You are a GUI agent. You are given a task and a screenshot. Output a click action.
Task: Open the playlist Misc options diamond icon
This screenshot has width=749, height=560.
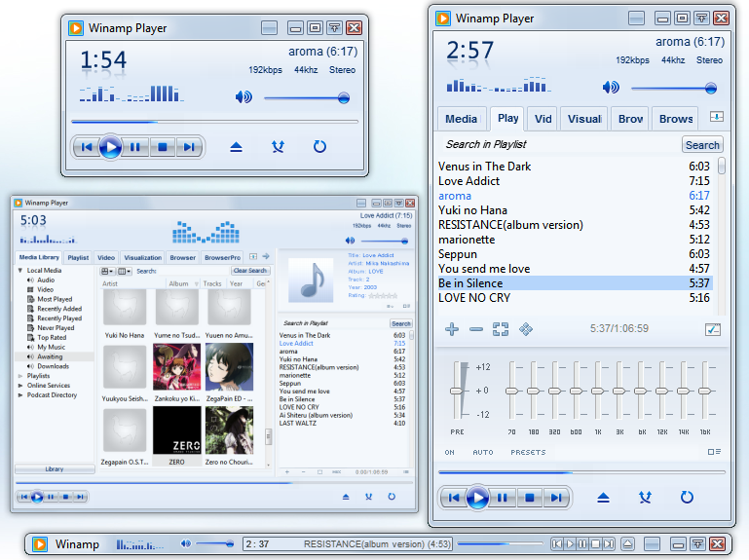tap(525, 329)
